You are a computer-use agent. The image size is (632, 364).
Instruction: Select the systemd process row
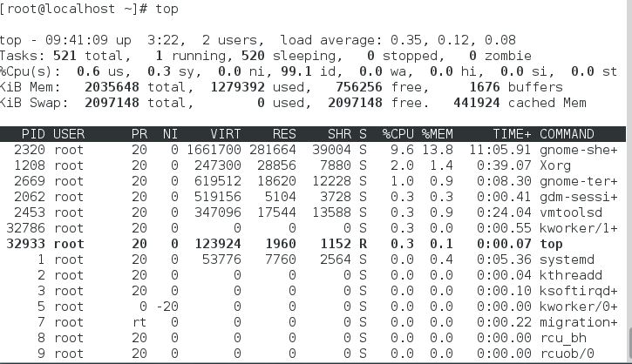313,260
